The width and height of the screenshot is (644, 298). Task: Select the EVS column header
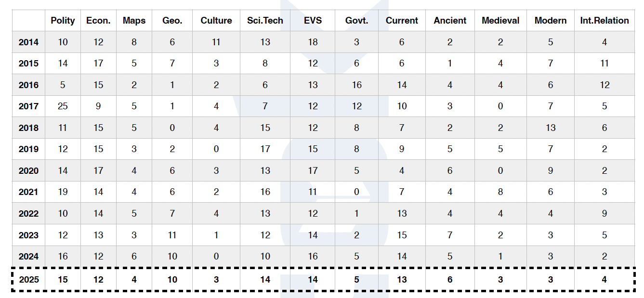(313, 21)
